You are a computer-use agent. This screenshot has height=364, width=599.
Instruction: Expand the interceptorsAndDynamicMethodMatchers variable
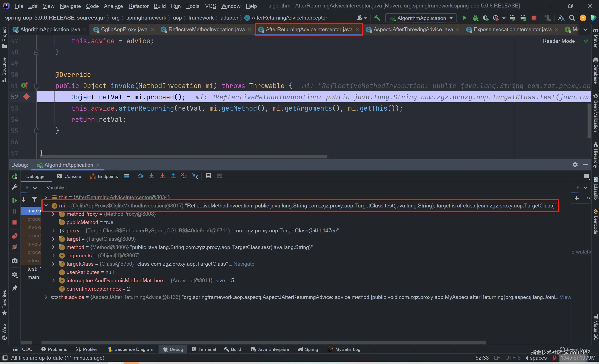point(53,280)
